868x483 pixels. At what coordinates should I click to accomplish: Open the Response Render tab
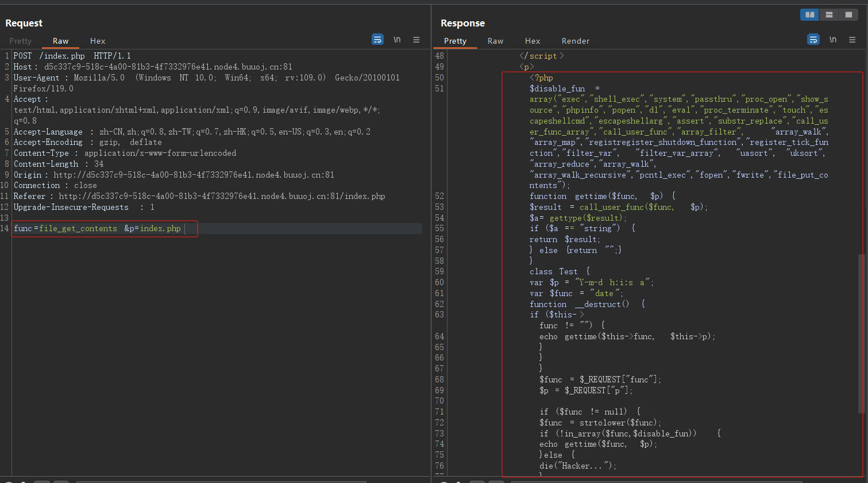click(576, 41)
